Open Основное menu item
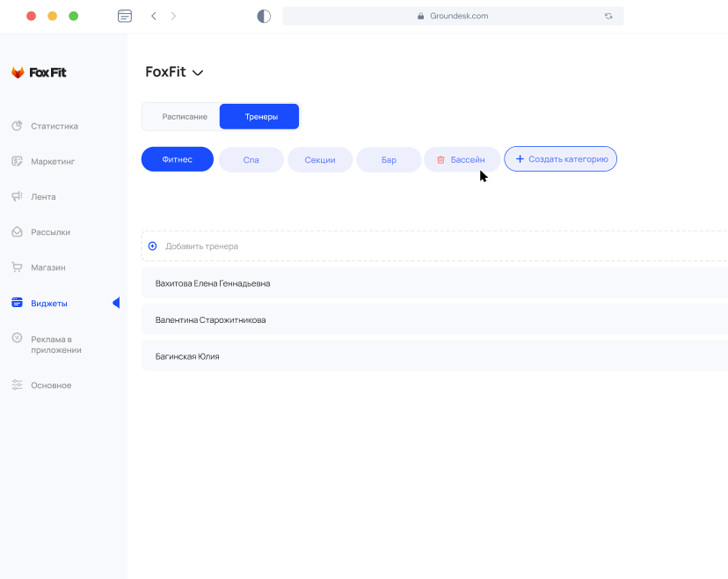The image size is (728, 579). point(51,385)
